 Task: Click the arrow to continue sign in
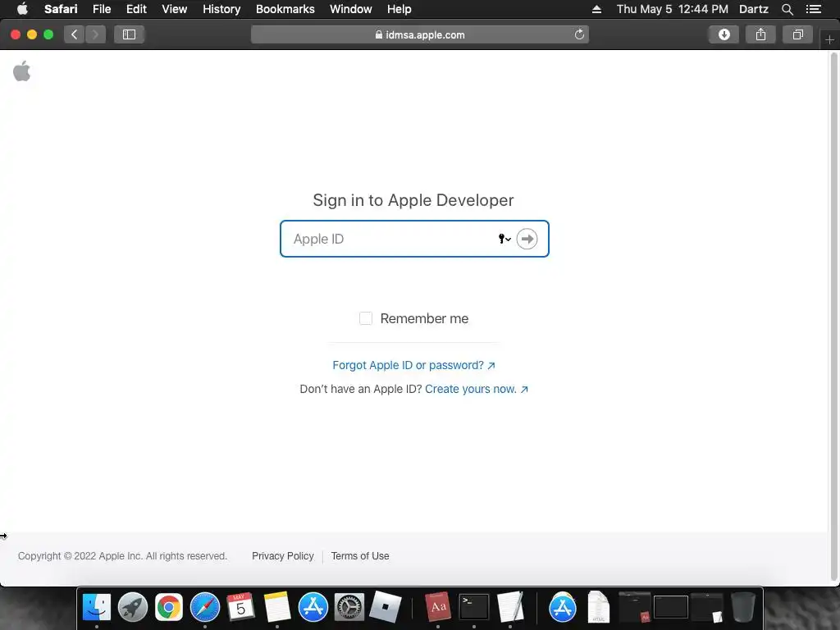point(527,239)
